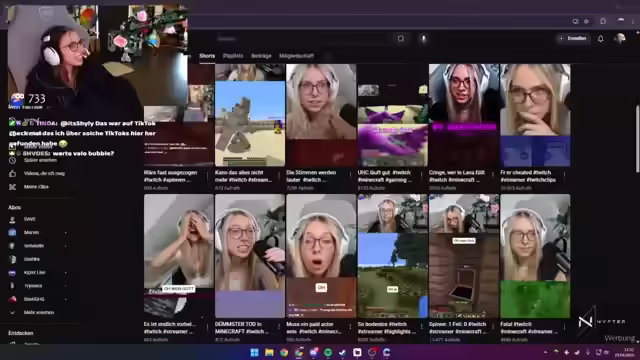
Task: Click the Erstellen button
Action: pos(573,38)
